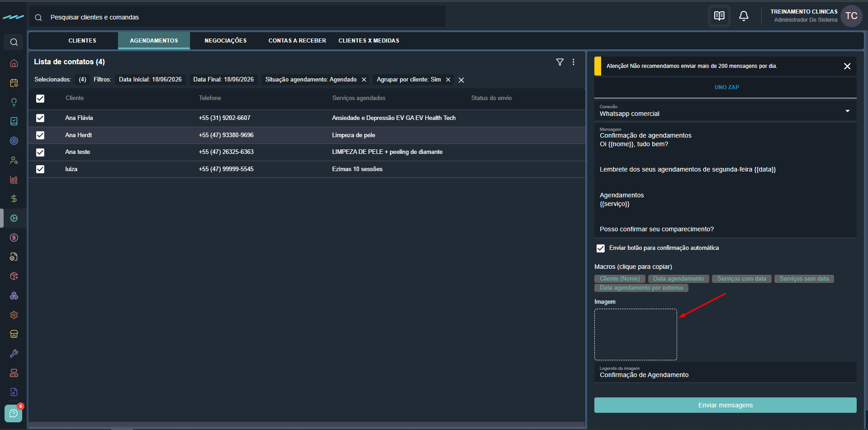Click the Telefone column header

[x=210, y=98]
